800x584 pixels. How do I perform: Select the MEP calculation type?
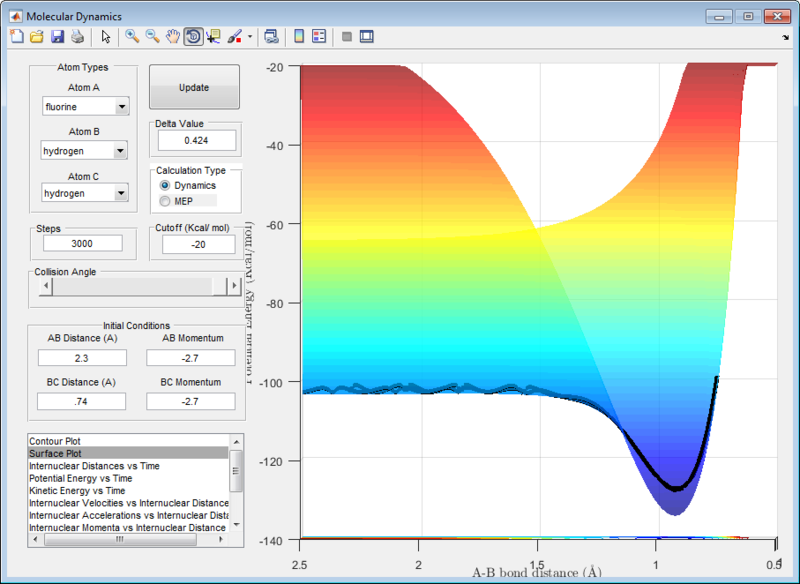(x=165, y=201)
